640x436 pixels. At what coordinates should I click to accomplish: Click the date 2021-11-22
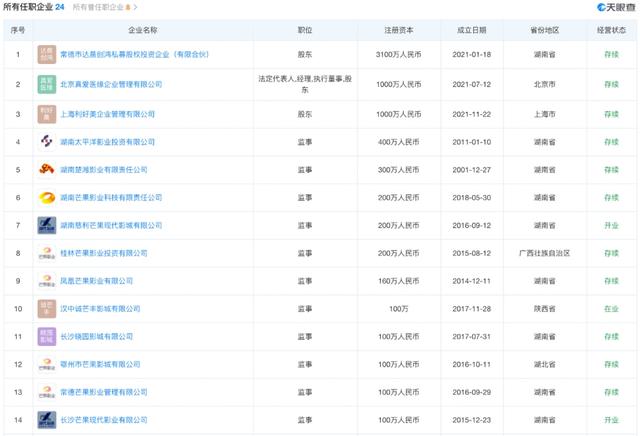471,114
